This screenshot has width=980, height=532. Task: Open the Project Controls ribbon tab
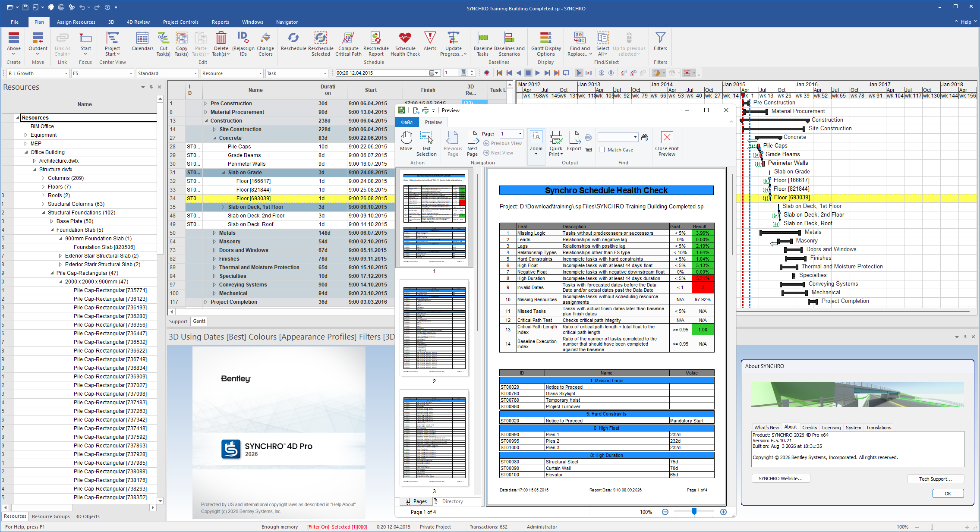(x=181, y=22)
